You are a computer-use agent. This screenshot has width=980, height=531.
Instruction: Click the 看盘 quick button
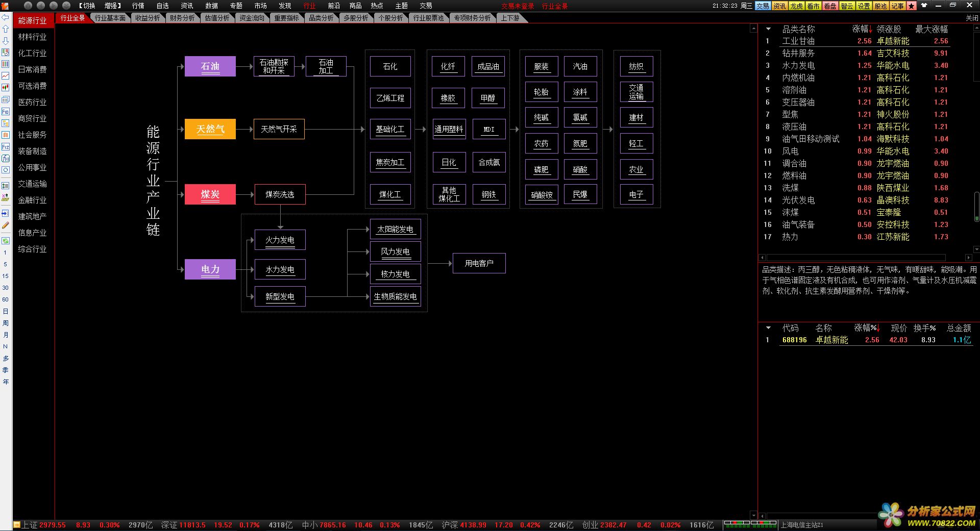(830, 6)
